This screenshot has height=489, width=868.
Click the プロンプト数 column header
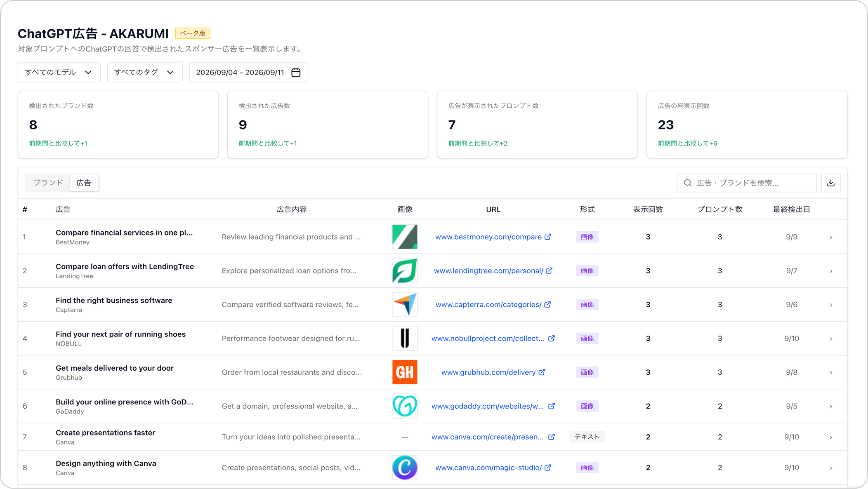[x=720, y=209]
